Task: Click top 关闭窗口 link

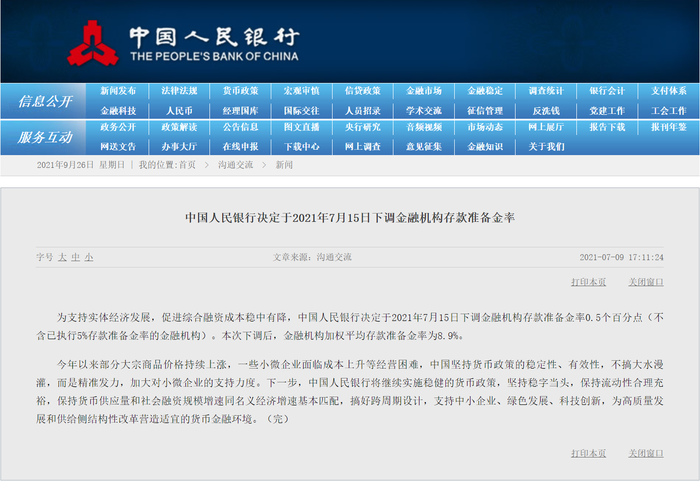Action: pyautogui.click(x=646, y=282)
